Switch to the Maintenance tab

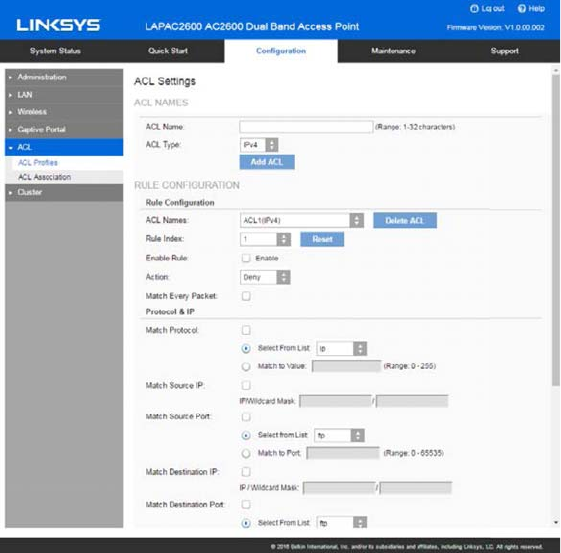(393, 51)
